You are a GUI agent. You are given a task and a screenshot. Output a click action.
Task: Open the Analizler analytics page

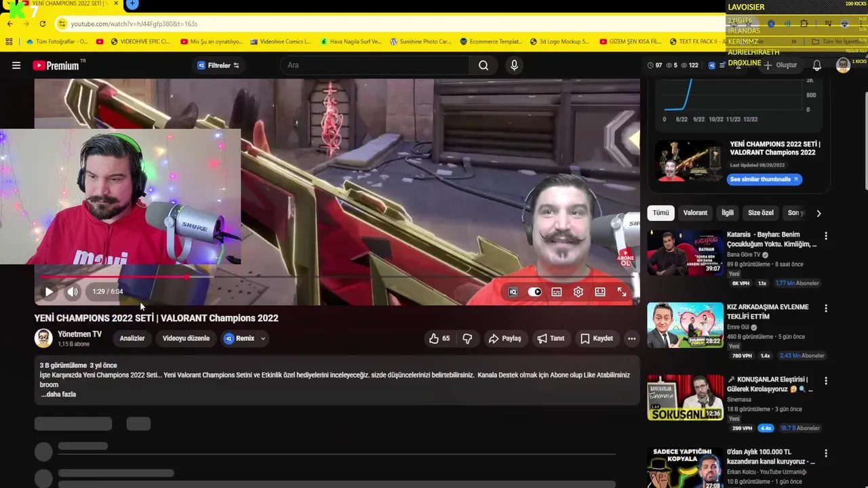point(132,338)
